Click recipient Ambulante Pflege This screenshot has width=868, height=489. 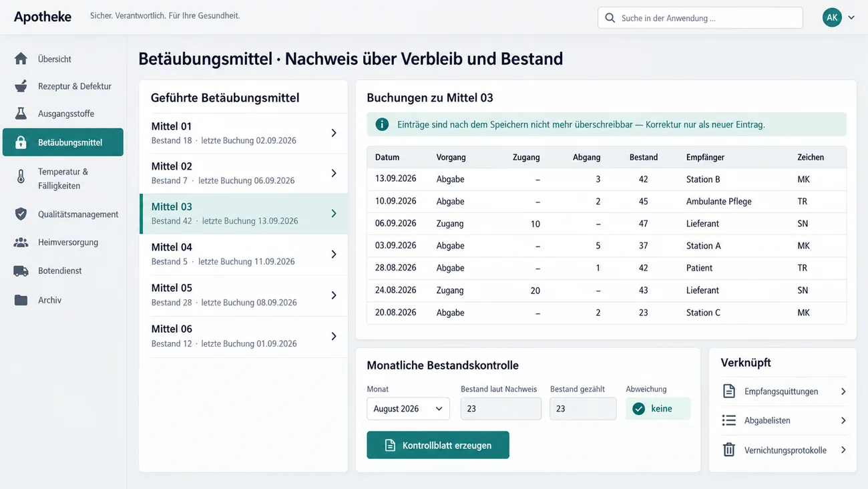point(719,201)
